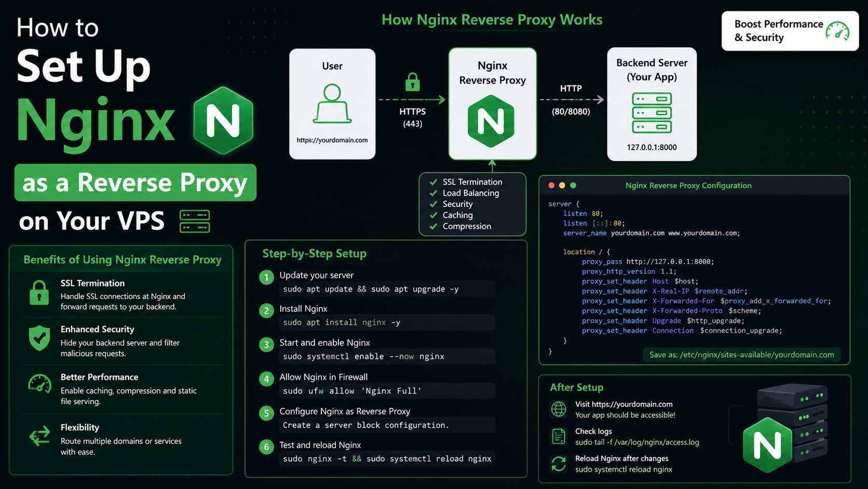Click the large Nginx hexagon logo beside title

[223, 121]
